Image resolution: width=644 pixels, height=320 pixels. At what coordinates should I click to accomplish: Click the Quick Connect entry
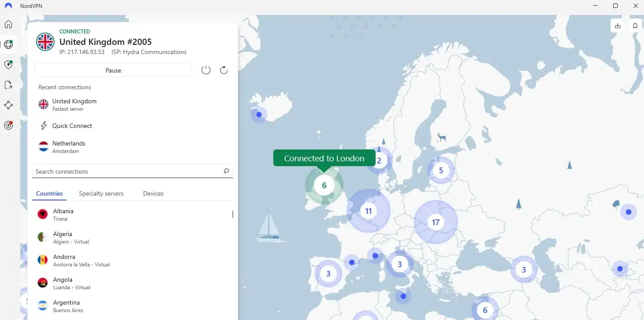point(133,126)
